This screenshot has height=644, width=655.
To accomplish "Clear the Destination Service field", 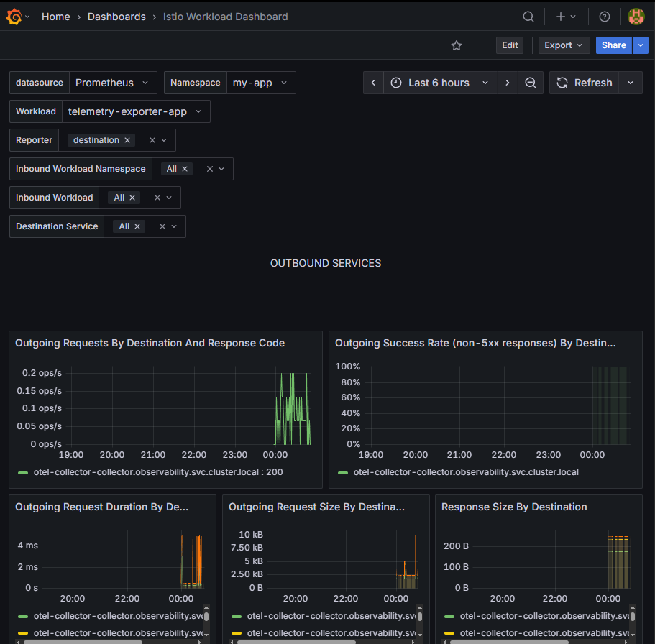I will [162, 227].
